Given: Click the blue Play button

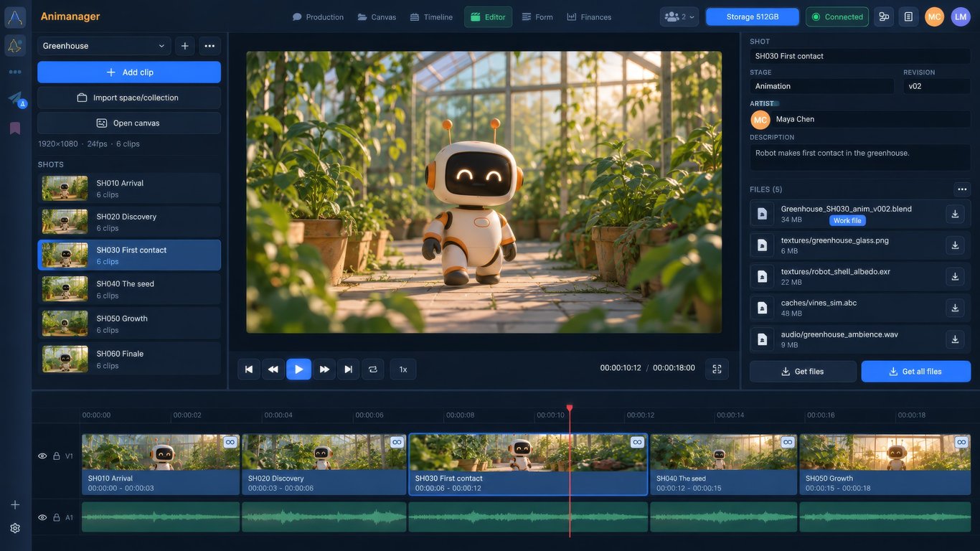Looking at the screenshot, I should [298, 369].
